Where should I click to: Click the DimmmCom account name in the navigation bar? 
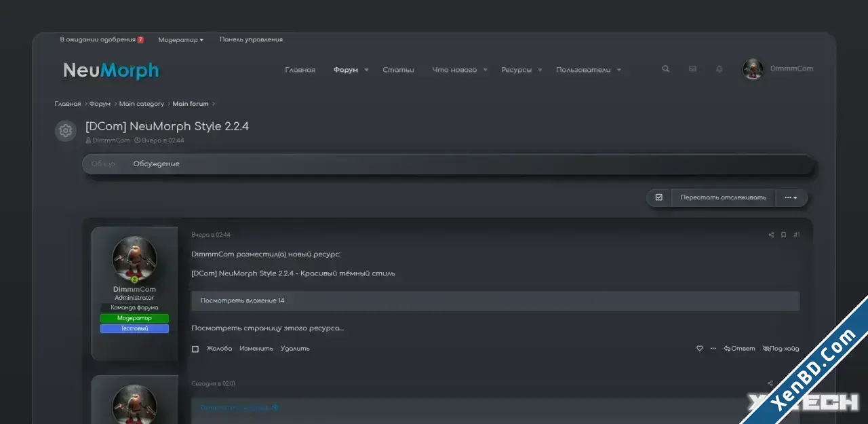(x=791, y=69)
